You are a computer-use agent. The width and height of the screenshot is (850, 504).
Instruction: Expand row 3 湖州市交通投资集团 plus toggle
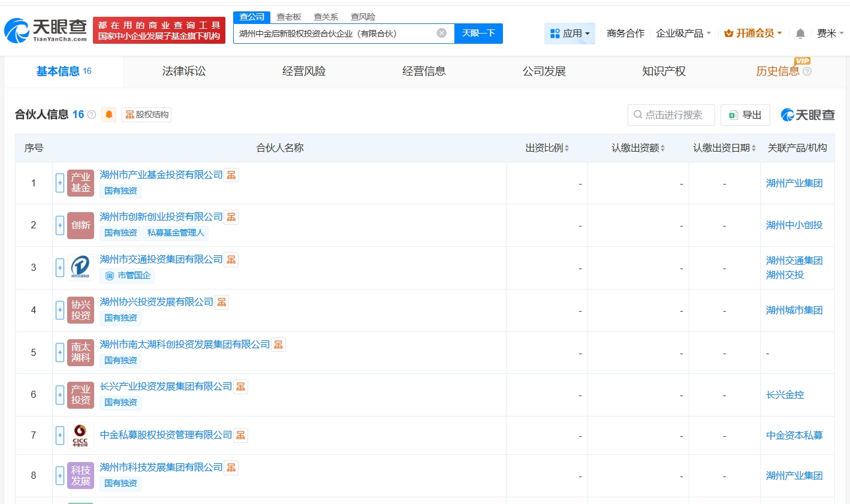click(x=60, y=267)
